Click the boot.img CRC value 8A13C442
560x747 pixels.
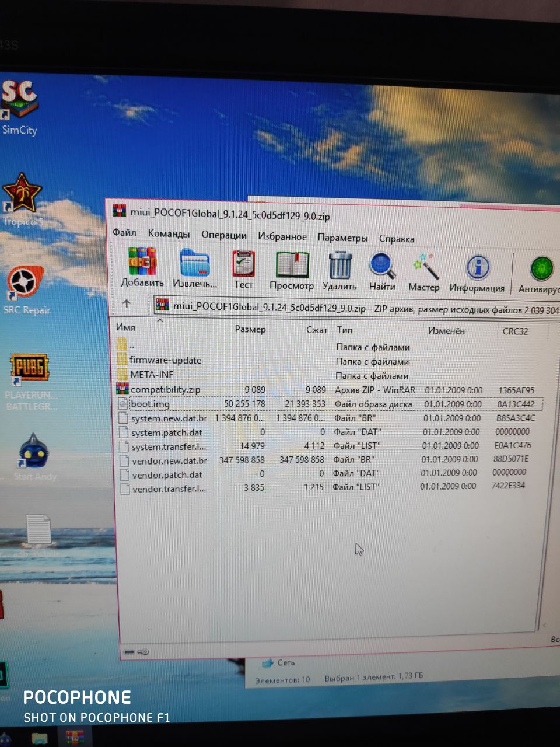[x=516, y=404]
